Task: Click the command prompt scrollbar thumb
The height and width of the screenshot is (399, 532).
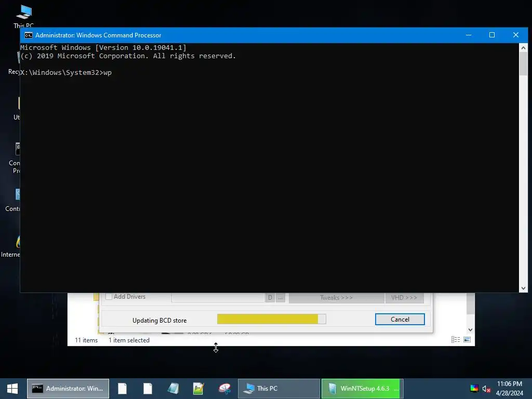Action: coord(523,64)
